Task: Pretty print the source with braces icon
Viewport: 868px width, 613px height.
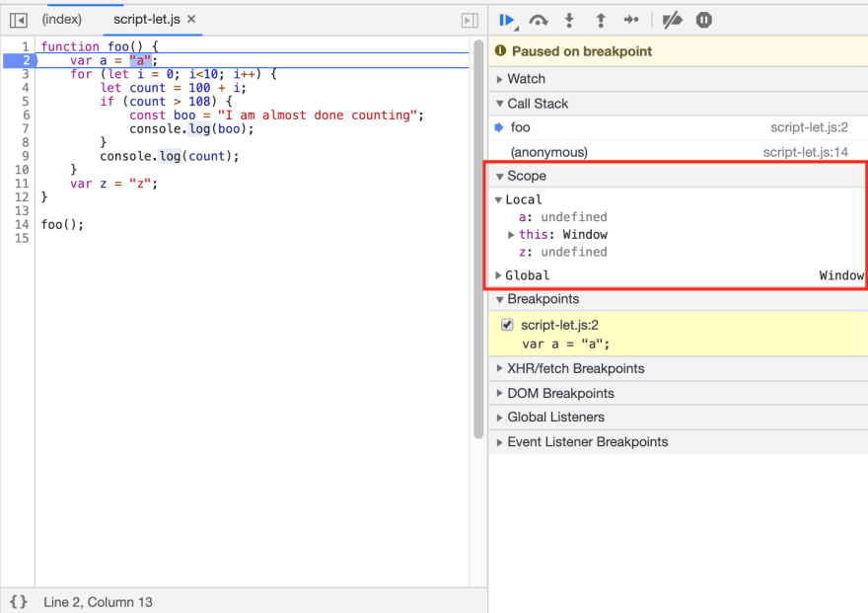Action: (x=19, y=602)
